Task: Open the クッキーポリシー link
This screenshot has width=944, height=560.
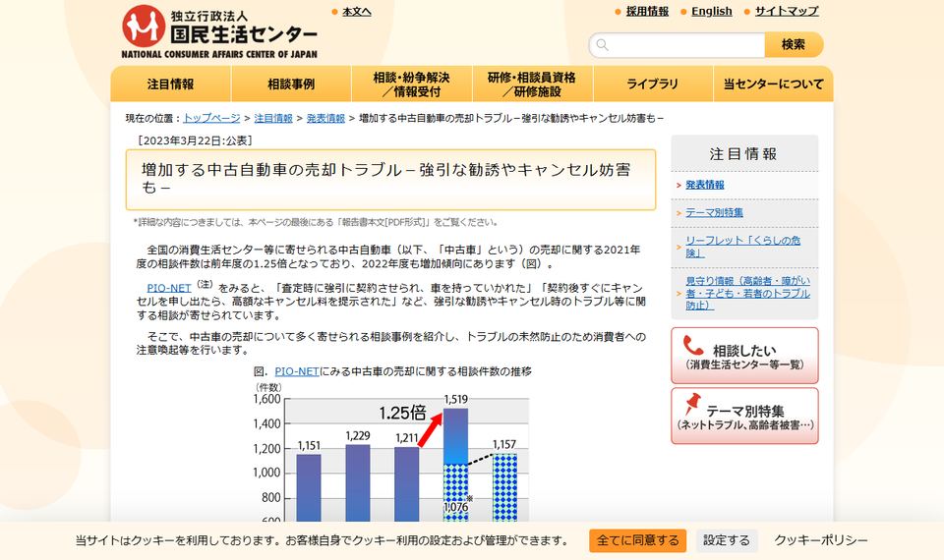Action: click(821, 540)
